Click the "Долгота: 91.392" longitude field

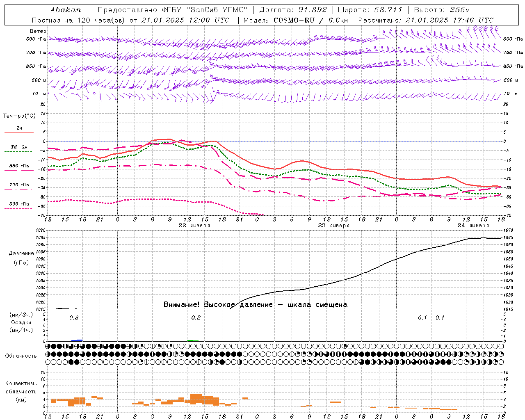pos(293,10)
